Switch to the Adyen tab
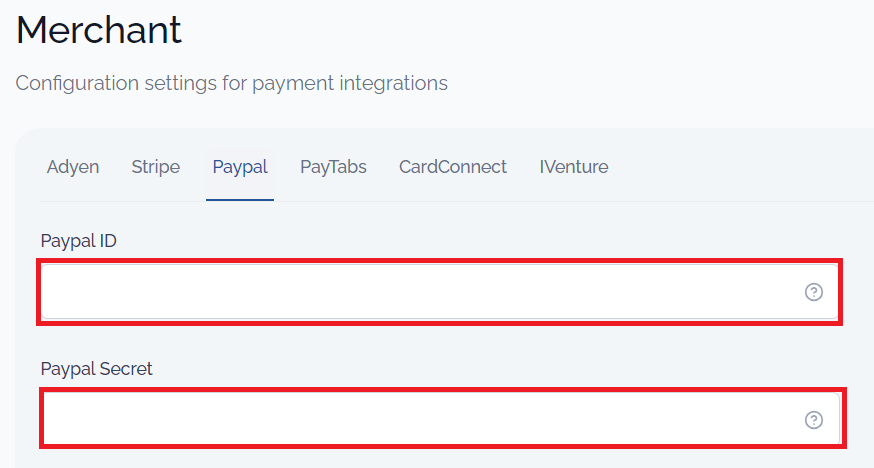Screen dimensions: 874x468 click(73, 167)
